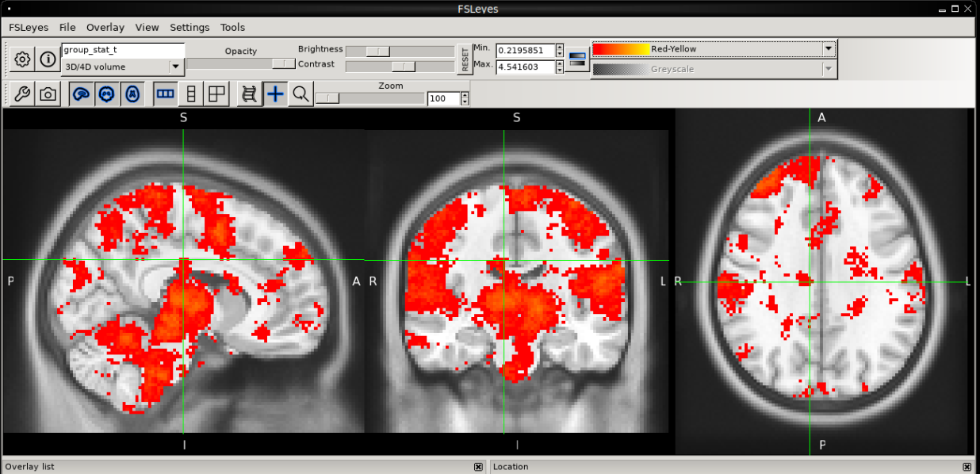Open the File menu
Screen dimensions: 980x474
click(x=67, y=27)
